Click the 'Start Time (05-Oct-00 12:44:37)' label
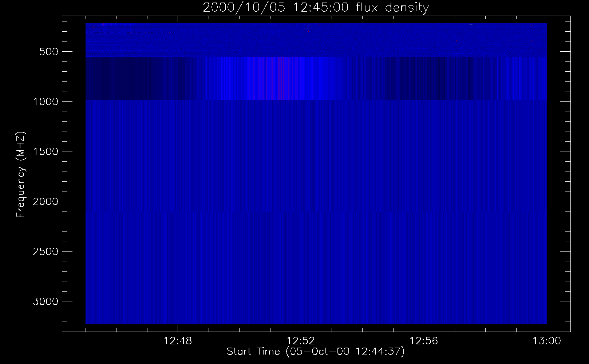 (316, 352)
